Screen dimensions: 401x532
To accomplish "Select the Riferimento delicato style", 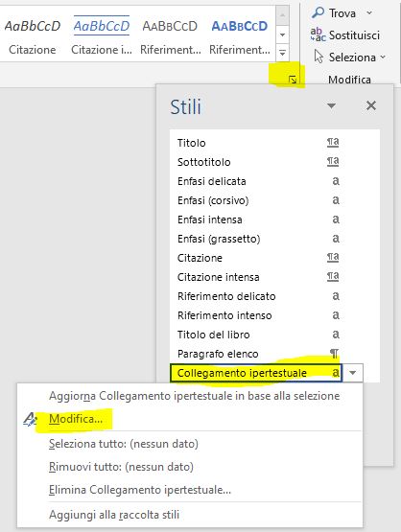I will [x=258, y=296].
